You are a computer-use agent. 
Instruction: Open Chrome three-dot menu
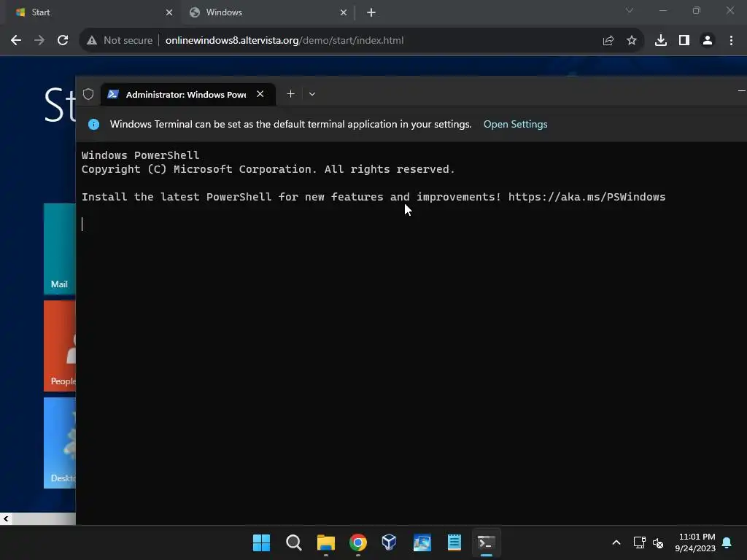[x=731, y=41]
